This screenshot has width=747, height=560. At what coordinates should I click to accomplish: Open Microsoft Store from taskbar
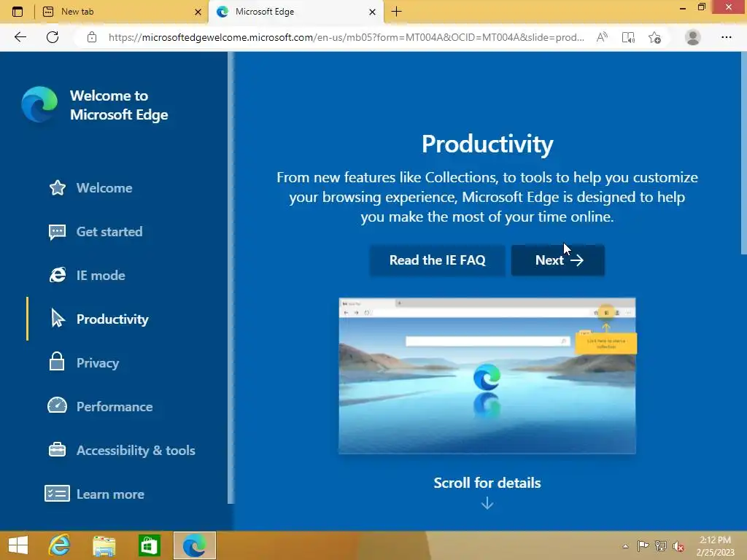click(x=149, y=545)
